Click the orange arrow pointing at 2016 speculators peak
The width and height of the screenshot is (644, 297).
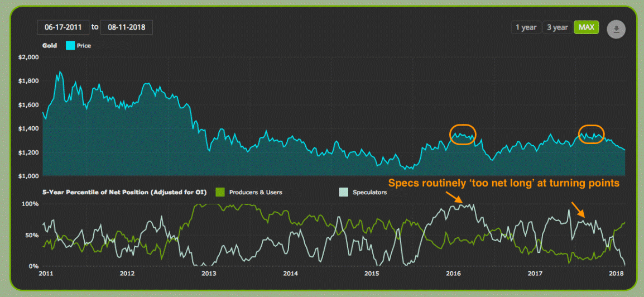pyautogui.click(x=454, y=197)
